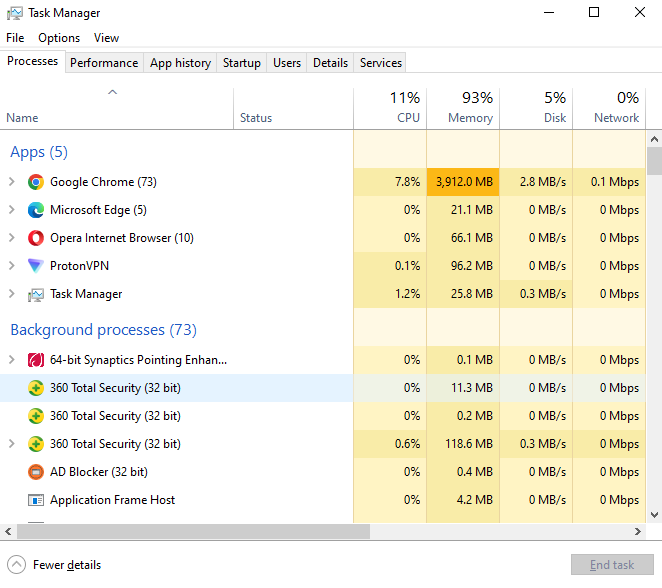662x588 pixels.
Task: Open the Startup tab
Action: tap(241, 63)
